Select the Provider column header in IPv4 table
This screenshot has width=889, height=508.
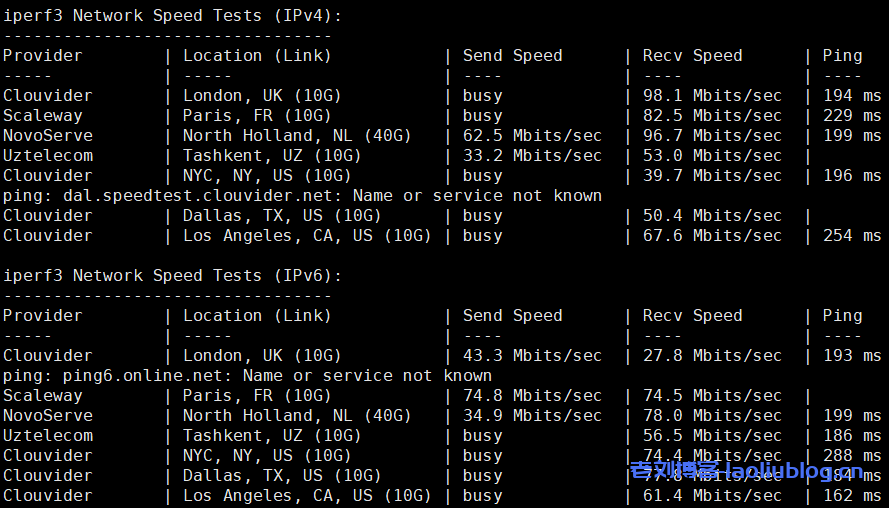tap(42, 55)
